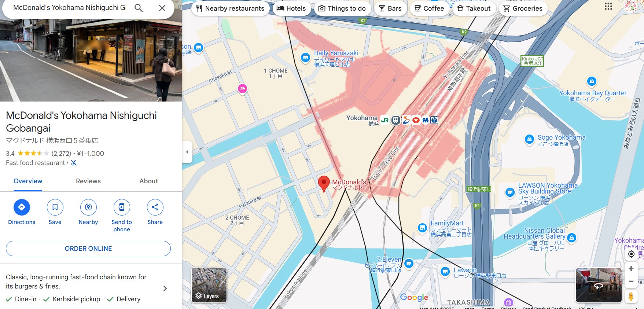Screen dimensions: 644x309
Task: Click the McDonald's storefront photo
Action: pos(91,60)
